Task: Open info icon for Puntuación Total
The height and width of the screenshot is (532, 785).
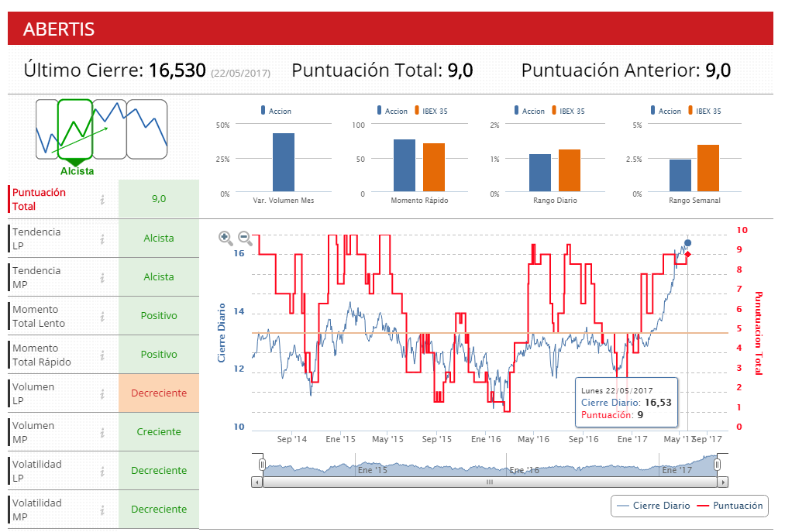Action: tap(102, 200)
